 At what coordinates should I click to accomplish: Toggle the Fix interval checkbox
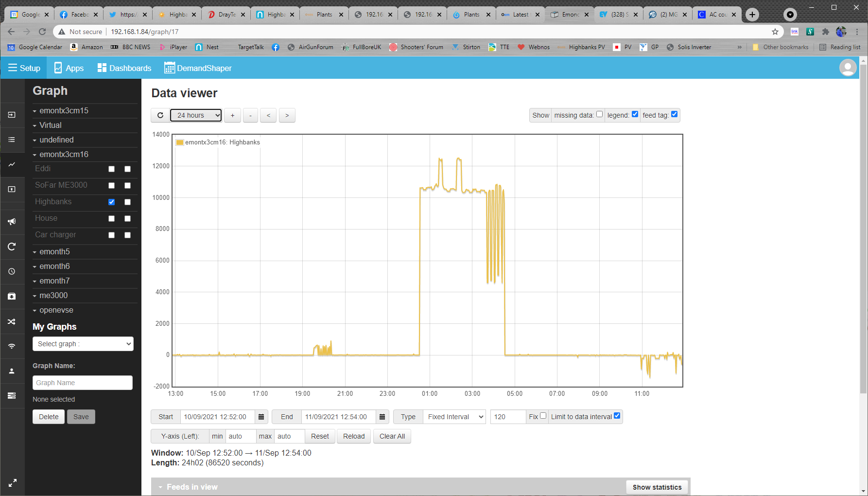click(x=543, y=416)
